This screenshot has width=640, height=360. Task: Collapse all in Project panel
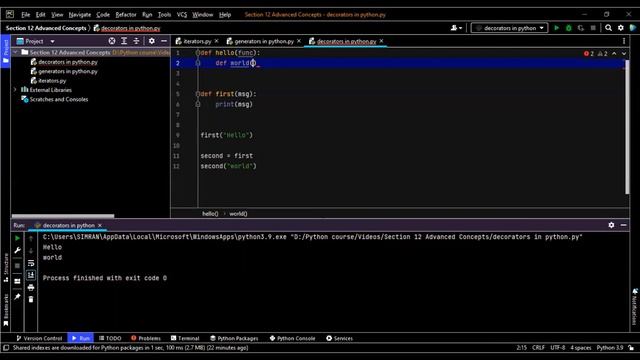click(x=136, y=41)
